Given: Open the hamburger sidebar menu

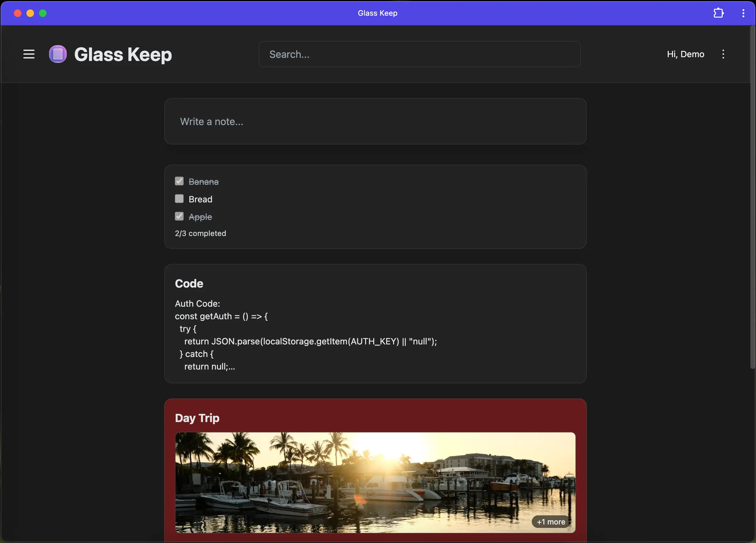Looking at the screenshot, I should 29,54.
